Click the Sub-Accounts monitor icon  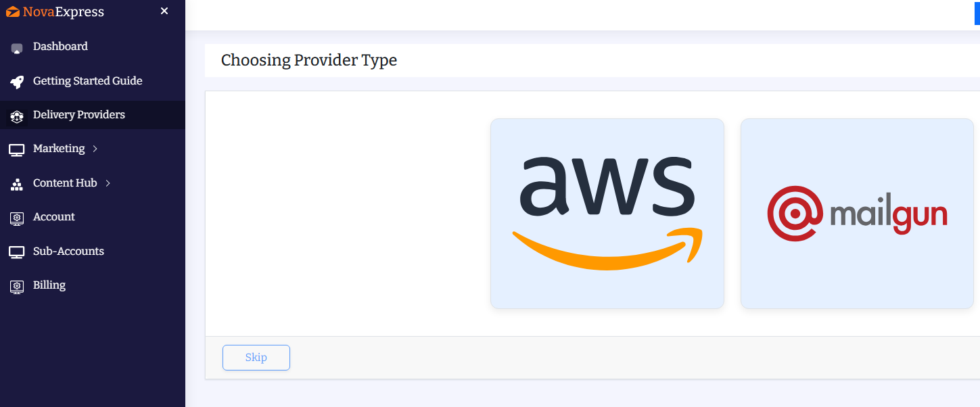point(17,252)
